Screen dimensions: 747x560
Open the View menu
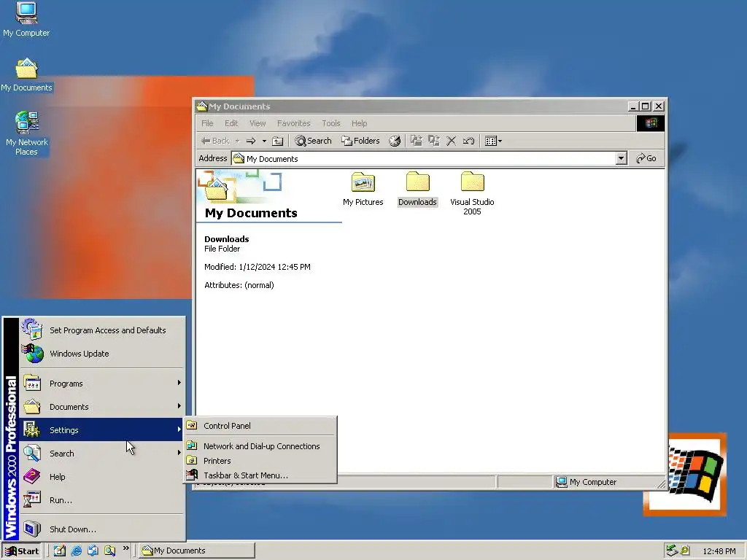[x=258, y=123]
